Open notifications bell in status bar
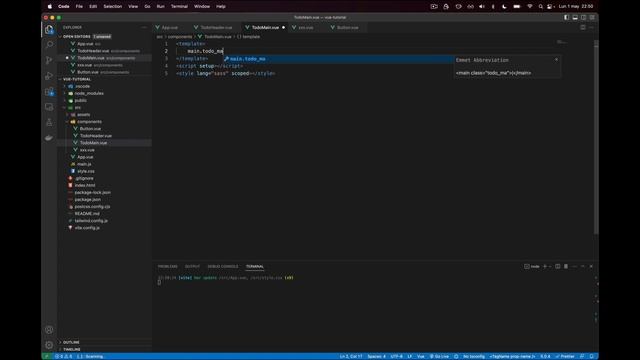The height and width of the screenshot is (360, 640). (x=591, y=356)
